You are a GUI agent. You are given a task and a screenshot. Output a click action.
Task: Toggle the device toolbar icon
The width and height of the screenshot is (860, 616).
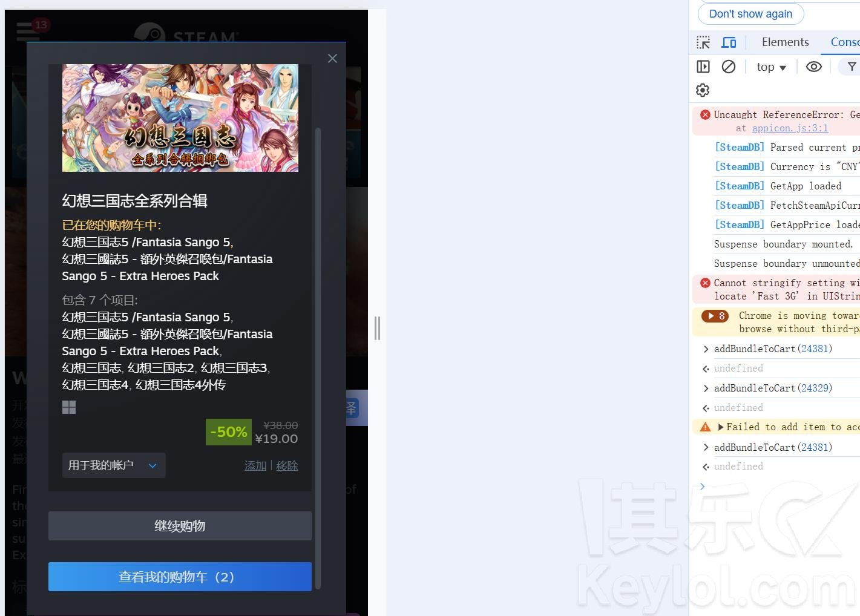[x=729, y=42]
